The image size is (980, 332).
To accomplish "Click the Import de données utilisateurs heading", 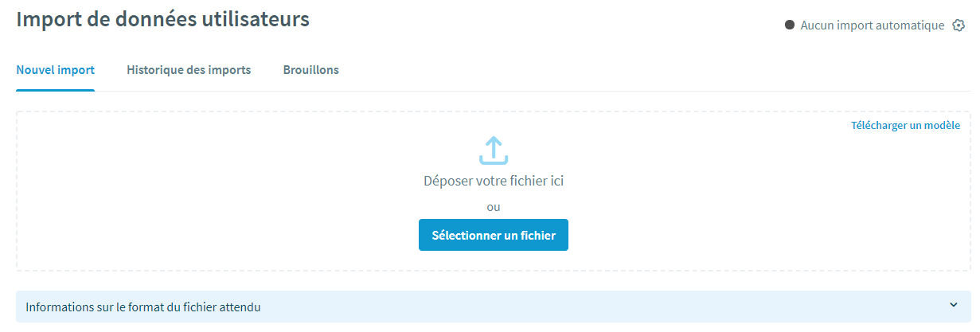I will [x=162, y=19].
